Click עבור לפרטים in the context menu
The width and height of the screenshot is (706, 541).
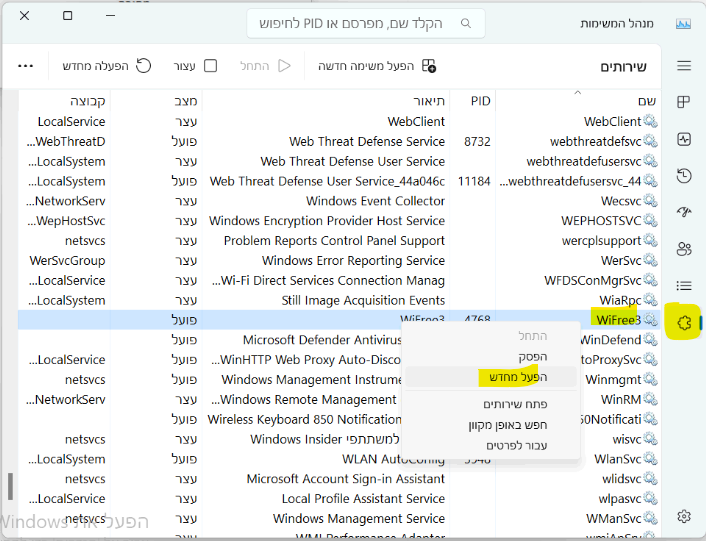pyautogui.click(x=517, y=445)
